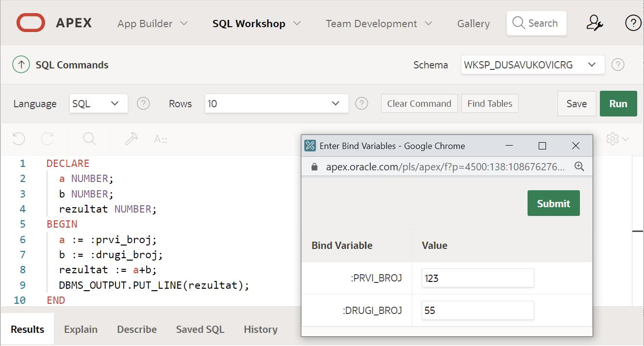Expand the Language SQL dropdown

(x=99, y=103)
